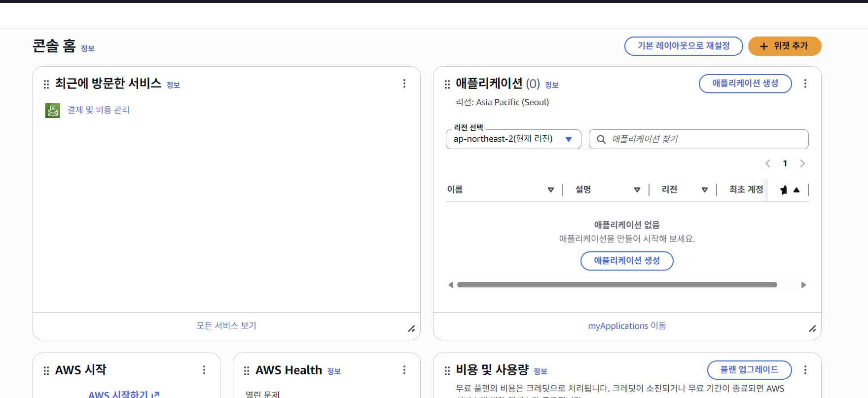Grab the 최근에 방문한 서비스 widget drag handle
This screenshot has height=398, width=868.
click(x=46, y=84)
